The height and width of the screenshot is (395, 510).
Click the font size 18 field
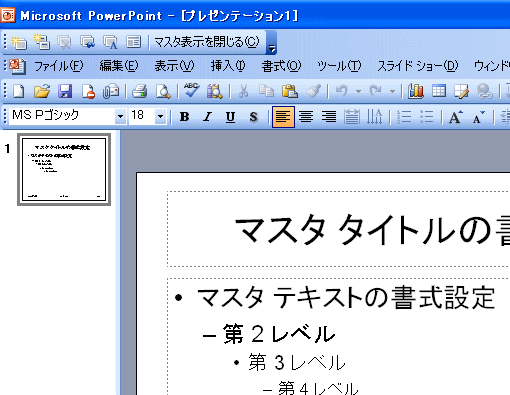(142, 116)
